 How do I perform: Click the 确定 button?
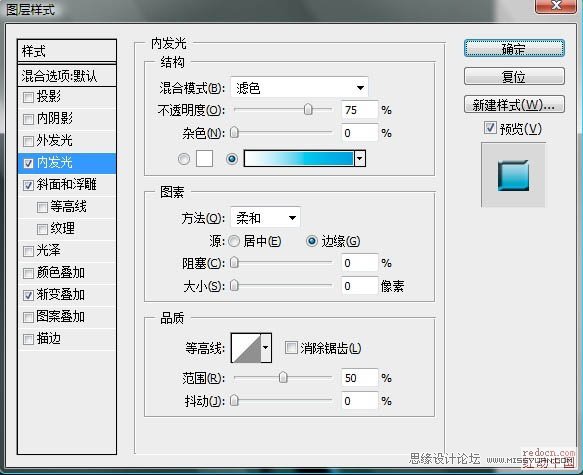(514, 48)
